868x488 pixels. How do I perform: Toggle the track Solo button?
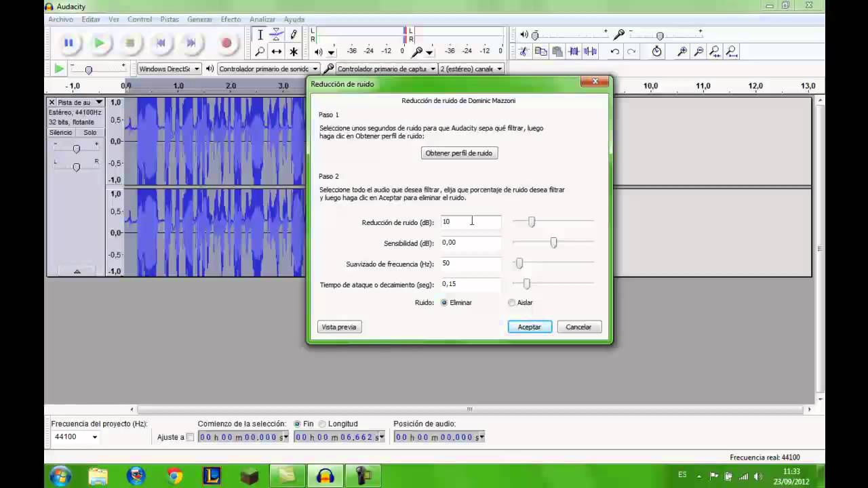[x=90, y=133]
